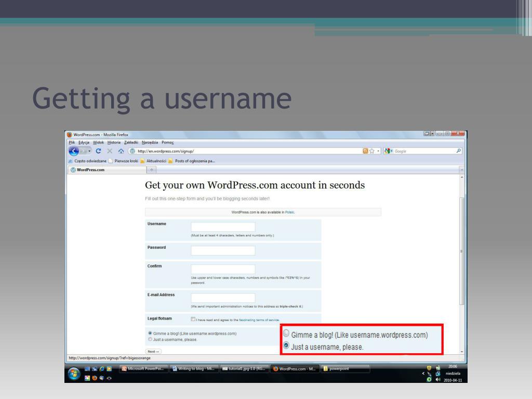The image size is (532, 399).
Task: Click the Google search box
Action: point(424,151)
